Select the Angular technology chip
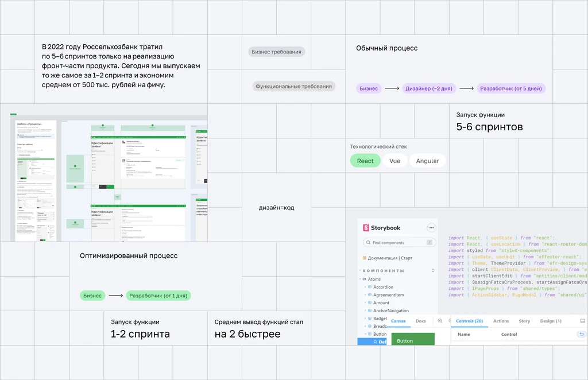 pos(427,161)
